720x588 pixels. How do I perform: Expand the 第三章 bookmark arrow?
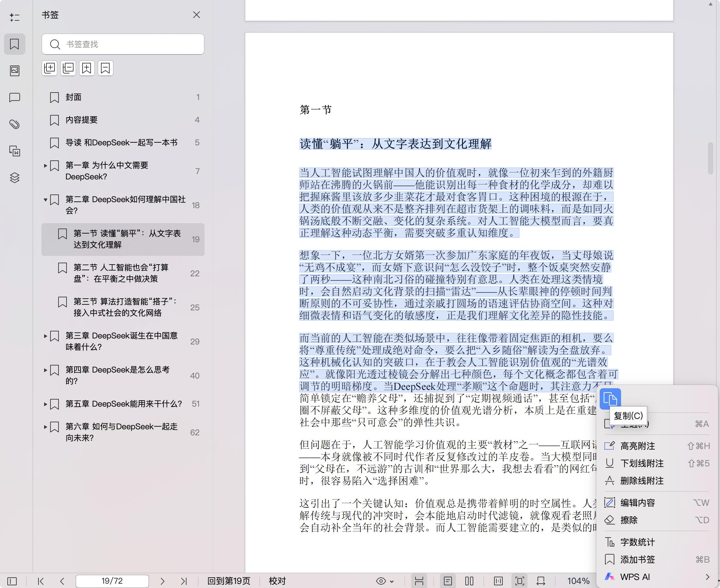(x=45, y=336)
